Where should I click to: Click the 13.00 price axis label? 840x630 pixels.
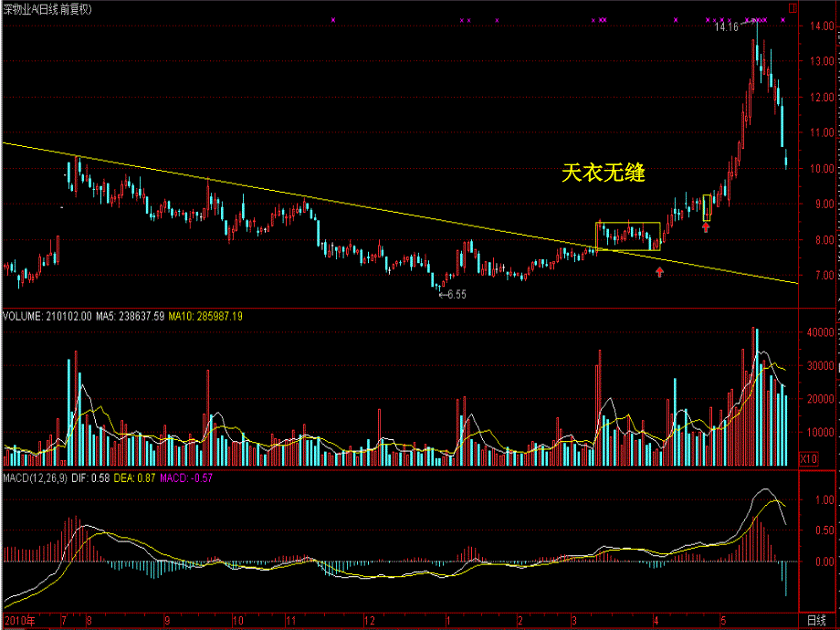click(x=823, y=61)
